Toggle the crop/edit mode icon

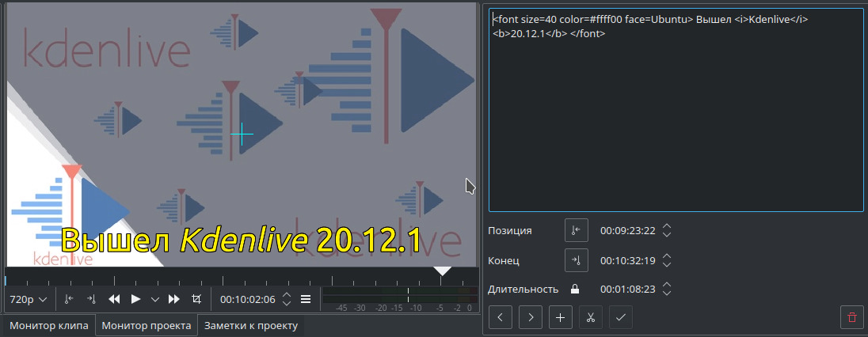196,299
